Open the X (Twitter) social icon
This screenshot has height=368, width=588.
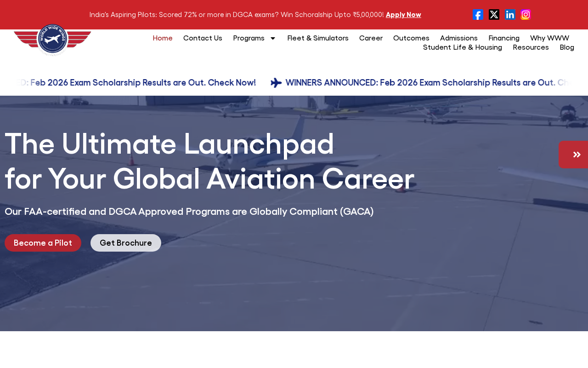tap(494, 15)
